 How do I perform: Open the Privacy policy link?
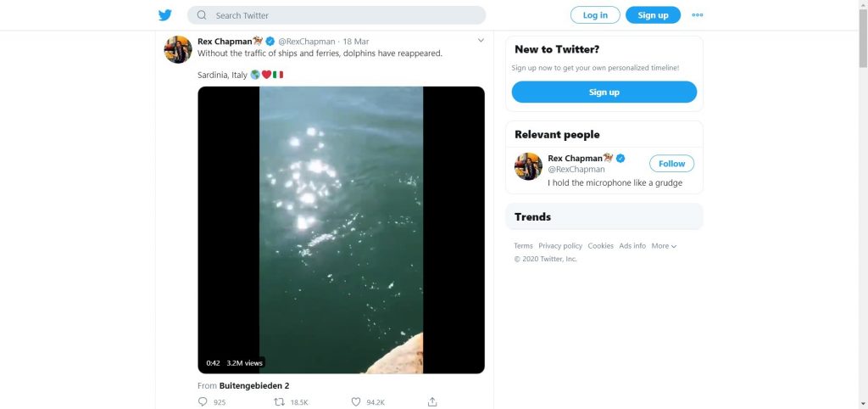[x=560, y=246]
